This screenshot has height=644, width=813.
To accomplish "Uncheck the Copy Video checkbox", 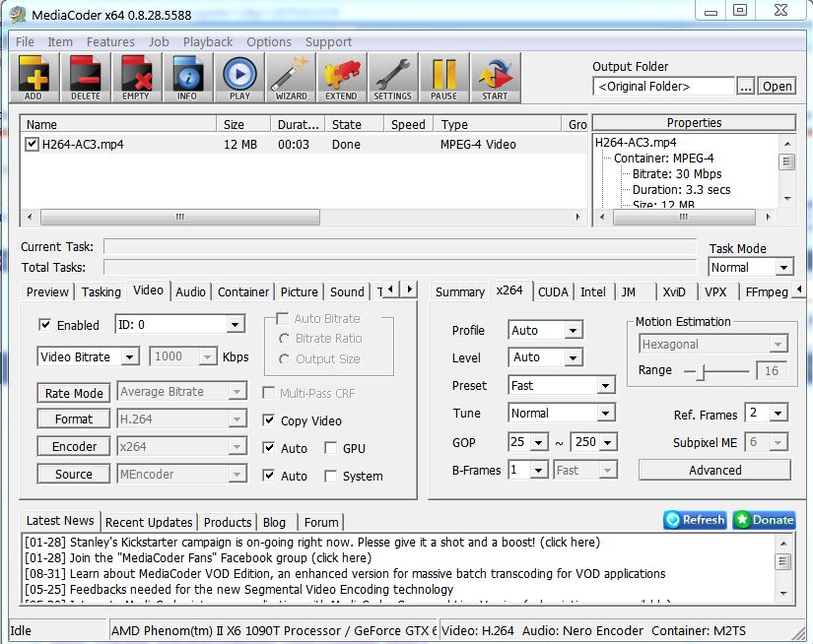I will click(269, 420).
